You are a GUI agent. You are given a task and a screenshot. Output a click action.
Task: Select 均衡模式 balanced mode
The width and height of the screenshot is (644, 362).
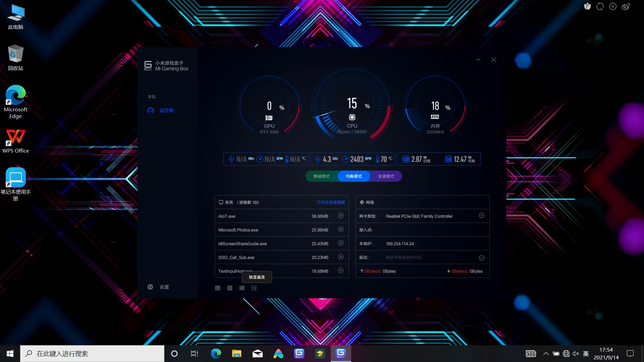tap(354, 176)
